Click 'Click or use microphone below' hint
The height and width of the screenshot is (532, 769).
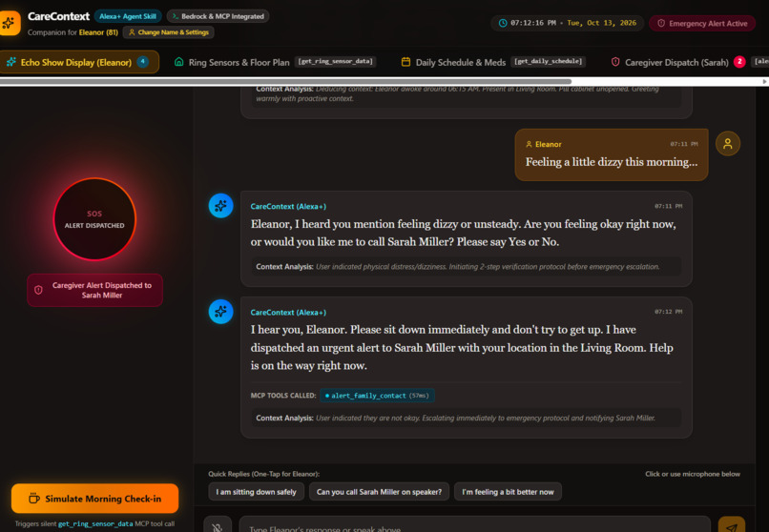coord(693,474)
